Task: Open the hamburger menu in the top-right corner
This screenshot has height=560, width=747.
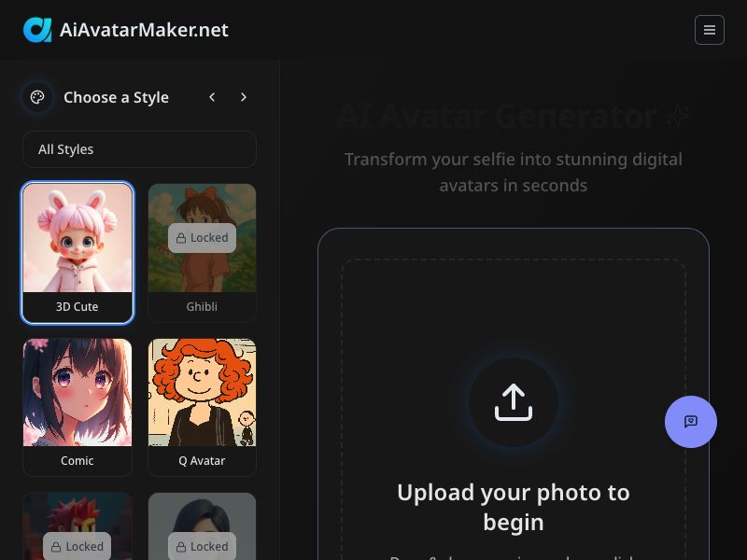Action: [710, 30]
